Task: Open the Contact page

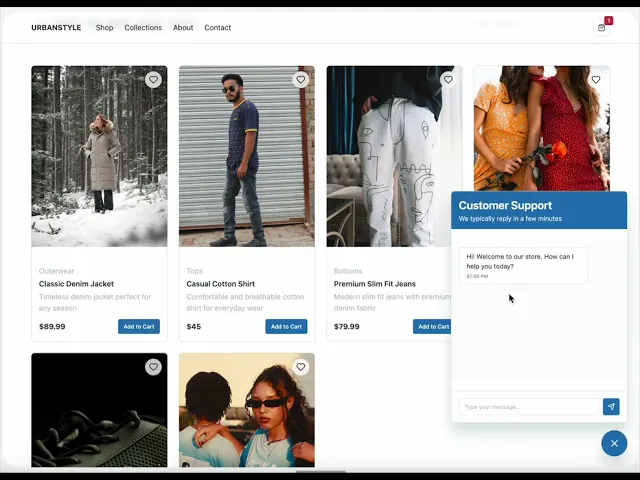Action: 218,27
